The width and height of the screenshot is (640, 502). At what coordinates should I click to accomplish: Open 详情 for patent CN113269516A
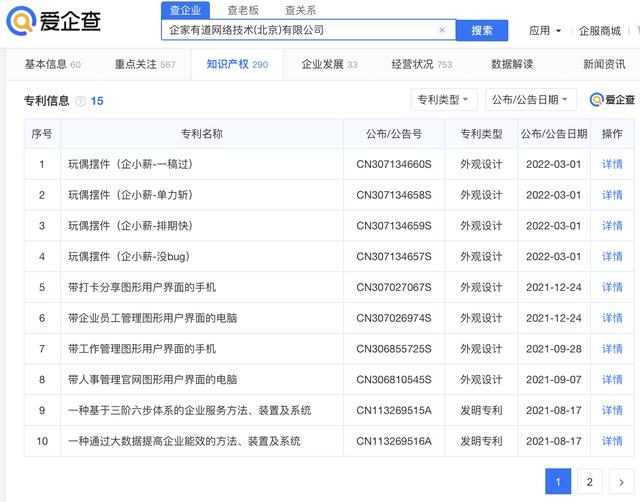click(612, 441)
